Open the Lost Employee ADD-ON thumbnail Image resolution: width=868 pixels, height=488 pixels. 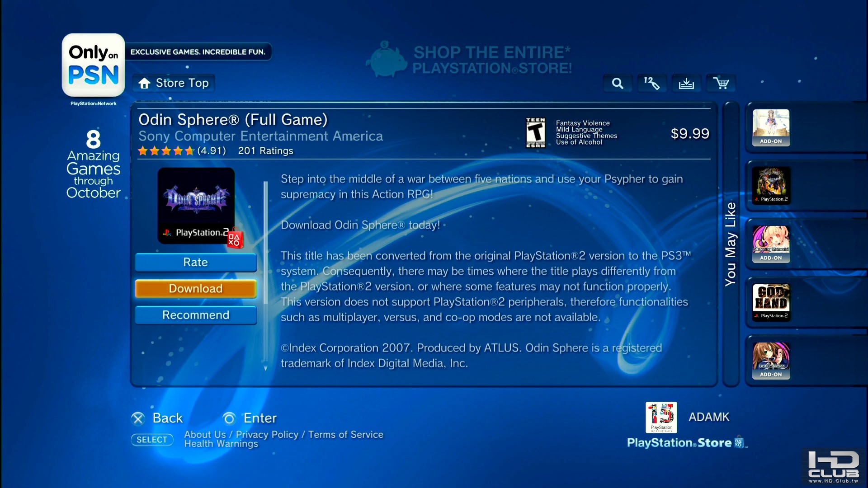point(771,361)
